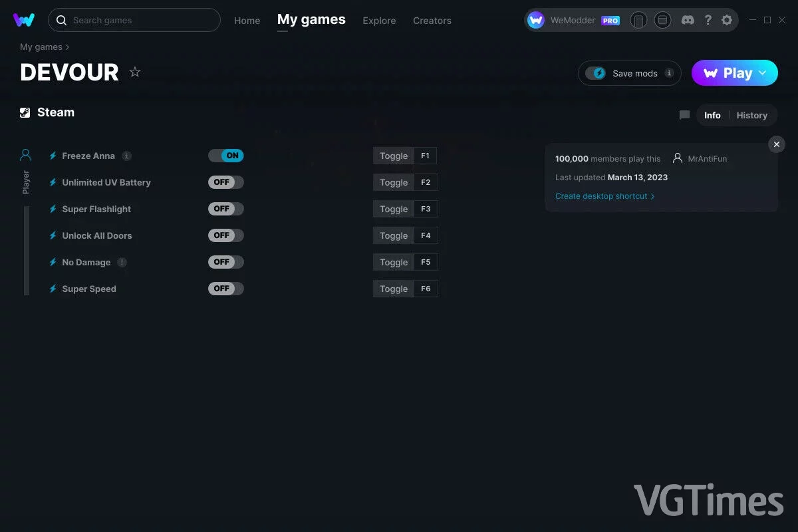Image resolution: width=798 pixels, height=532 pixels.
Task: Enable Super Speed toggle
Action: pyautogui.click(x=226, y=289)
